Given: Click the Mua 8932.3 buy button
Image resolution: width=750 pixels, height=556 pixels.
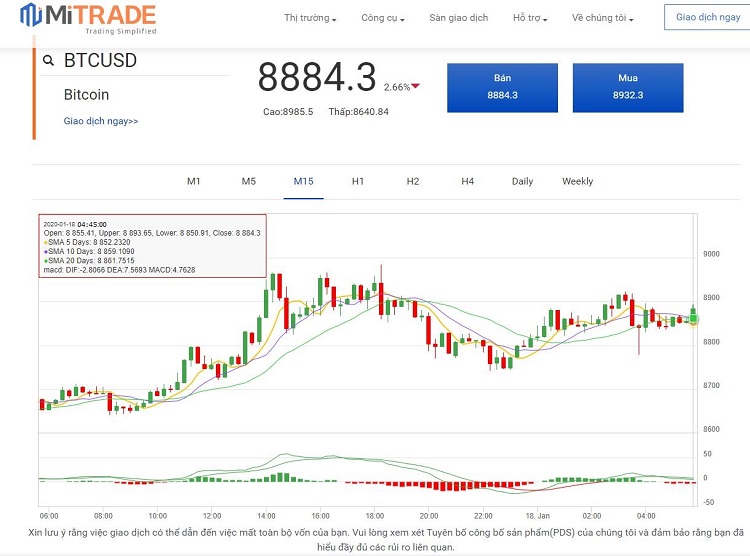Looking at the screenshot, I should point(628,87).
